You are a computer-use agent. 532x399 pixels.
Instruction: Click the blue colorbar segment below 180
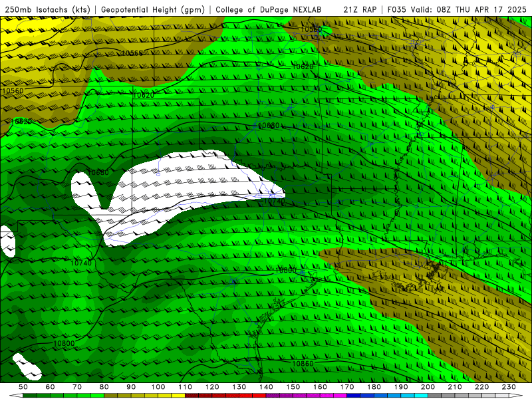[380, 396]
